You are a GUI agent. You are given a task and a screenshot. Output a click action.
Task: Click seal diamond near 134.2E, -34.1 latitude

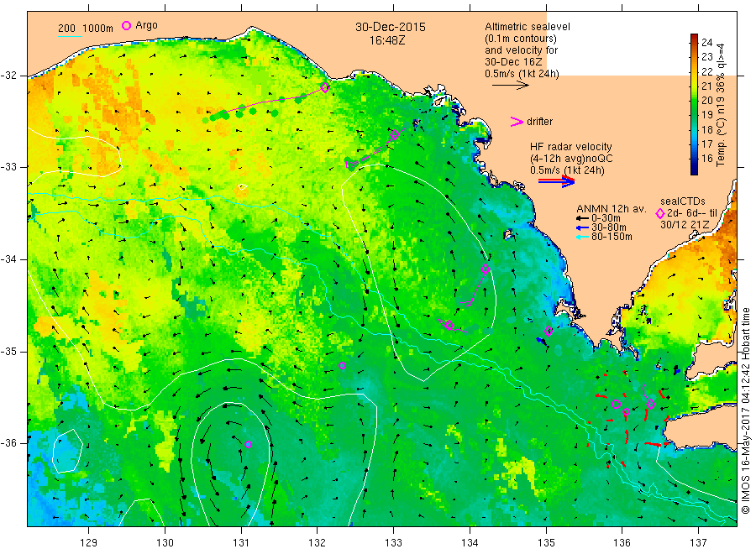486,269
